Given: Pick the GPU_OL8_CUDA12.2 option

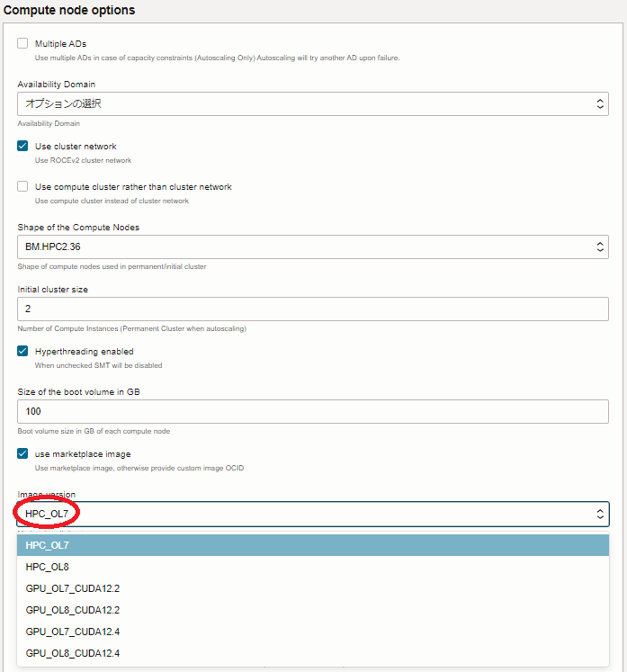Looking at the screenshot, I should coord(312,611).
